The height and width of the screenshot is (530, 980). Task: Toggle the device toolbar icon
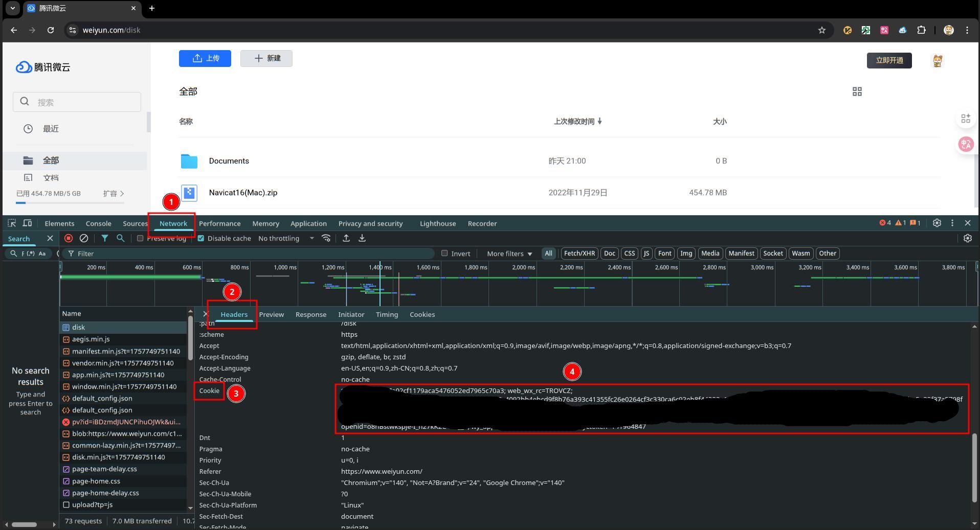pyautogui.click(x=28, y=223)
